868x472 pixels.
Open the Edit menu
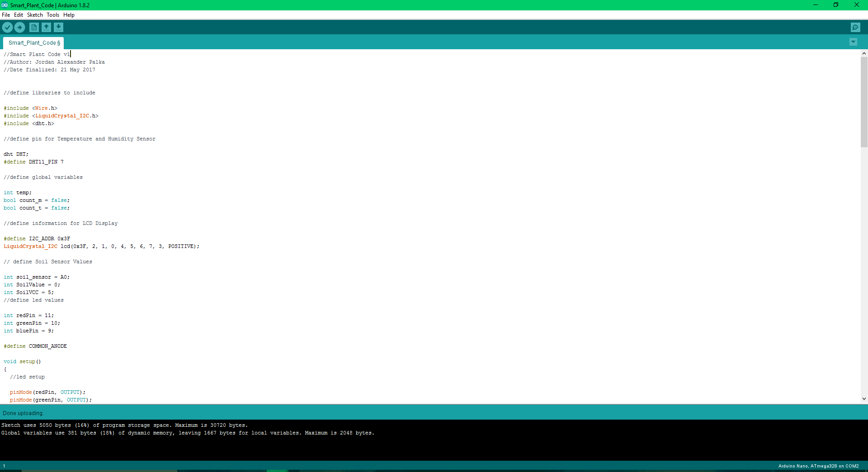(19, 15)
